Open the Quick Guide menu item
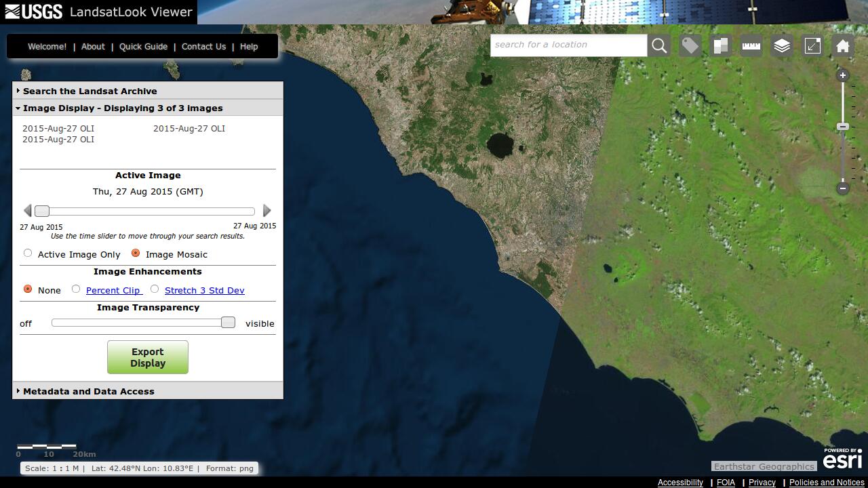868x488 pixels. (143, 47)
